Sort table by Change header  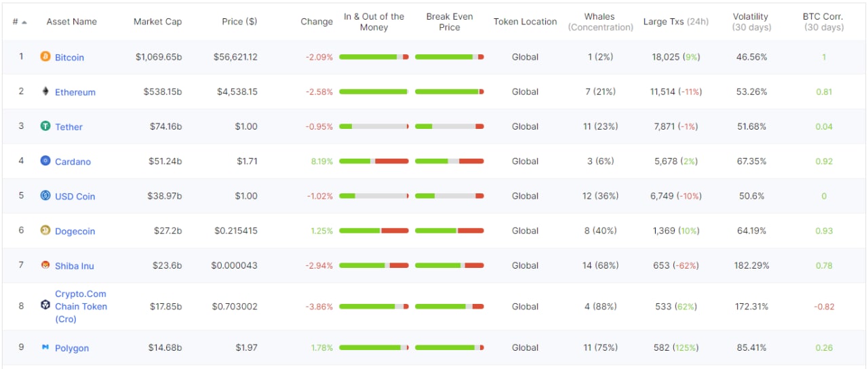317,22
